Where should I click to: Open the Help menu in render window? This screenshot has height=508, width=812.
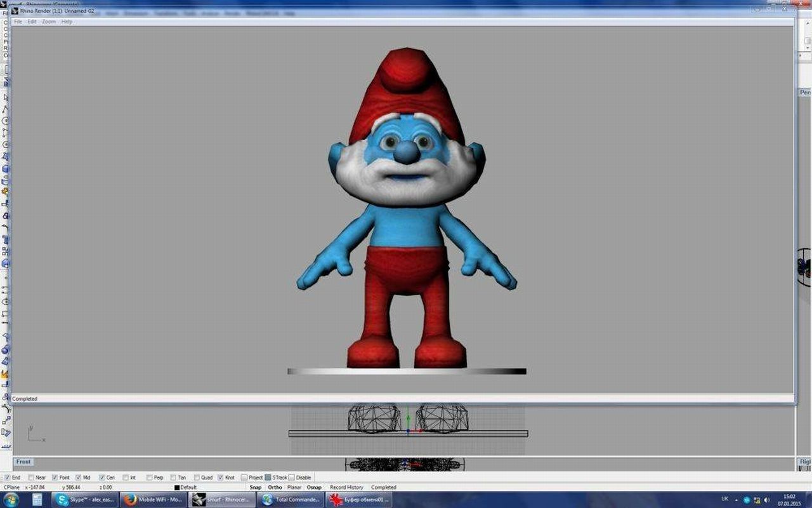(67, 22)
